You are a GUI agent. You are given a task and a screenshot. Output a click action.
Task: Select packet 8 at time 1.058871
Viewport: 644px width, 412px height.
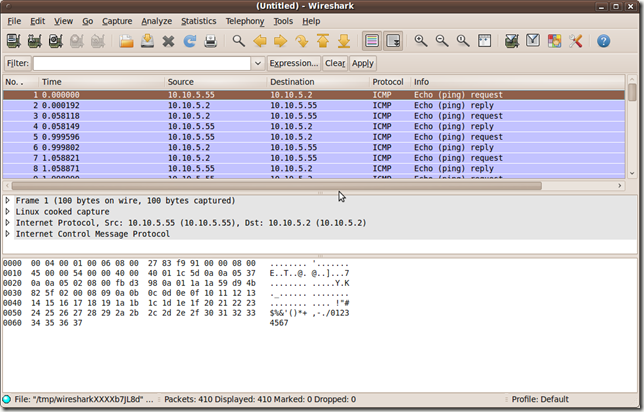[x=314, y=169]
